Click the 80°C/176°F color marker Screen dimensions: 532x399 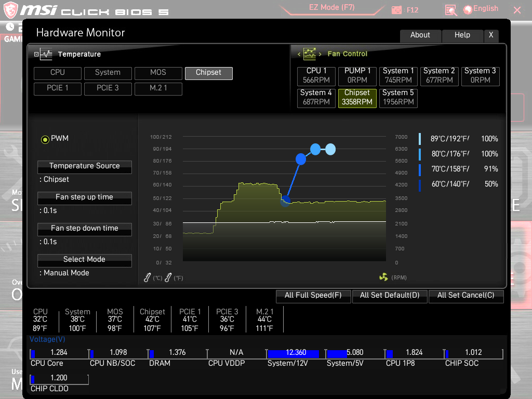[x=420, y=154]
